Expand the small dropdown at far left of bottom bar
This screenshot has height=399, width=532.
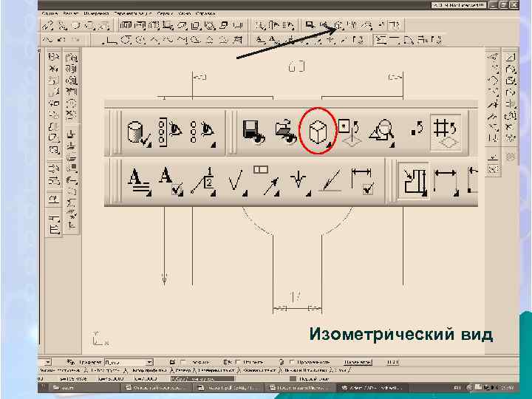coord(48,362)
